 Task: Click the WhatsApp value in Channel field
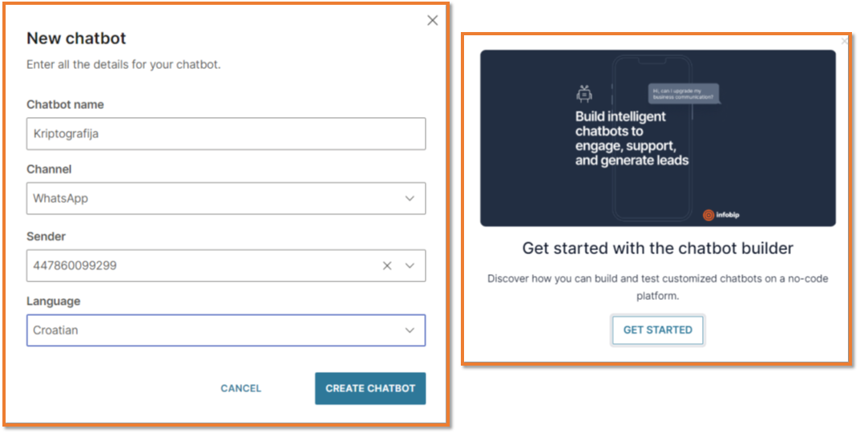click(61, 198)
